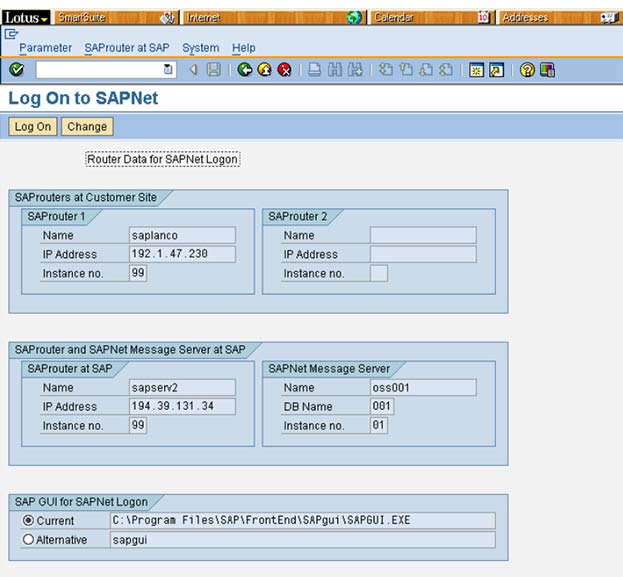This screenshot has height=577, width=623.
Task: Open the SAProuter at SAP menu
Action: click(126, 48)
